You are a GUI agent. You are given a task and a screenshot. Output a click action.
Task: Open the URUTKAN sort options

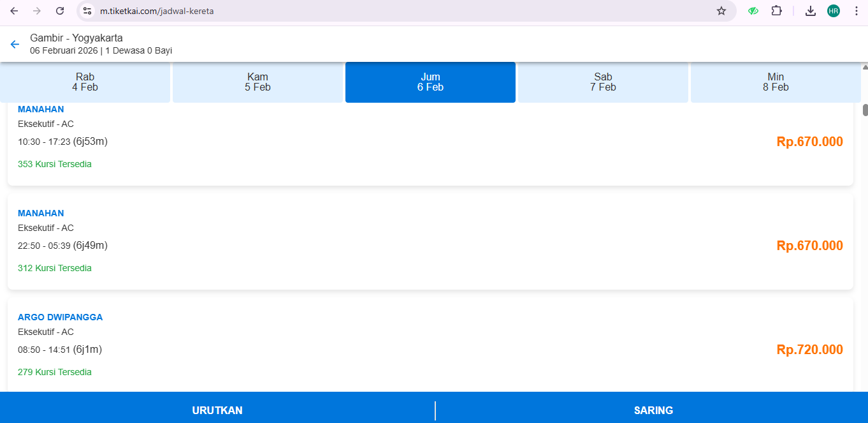coord(217,410)
